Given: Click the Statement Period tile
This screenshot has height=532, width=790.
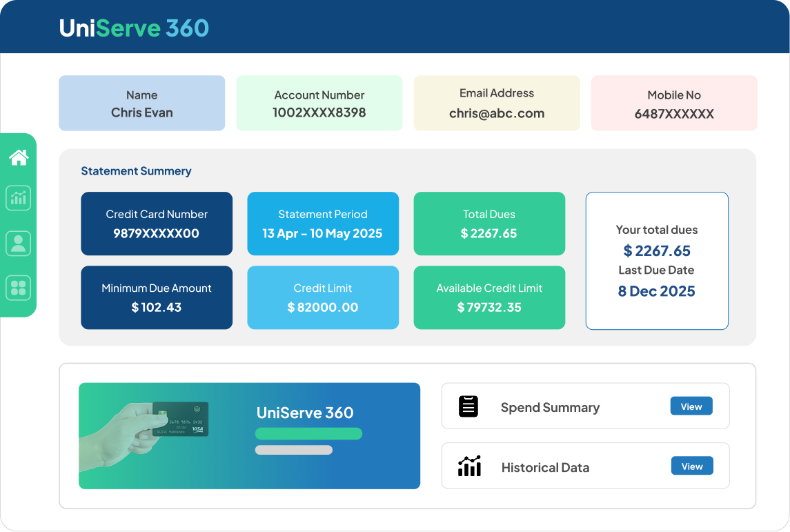Looking at the screenshot, I should (323, 224).
